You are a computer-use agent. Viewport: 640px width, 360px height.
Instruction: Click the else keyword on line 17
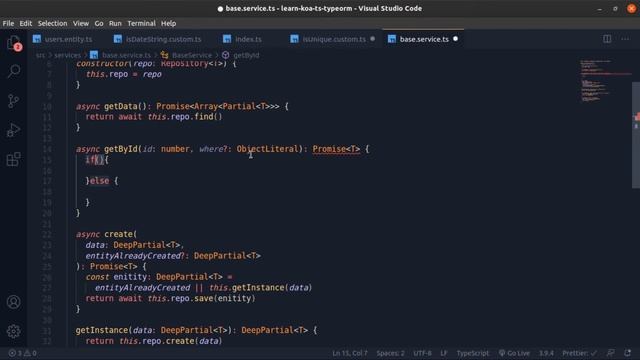pyautogui.click(x=99, y=181)
